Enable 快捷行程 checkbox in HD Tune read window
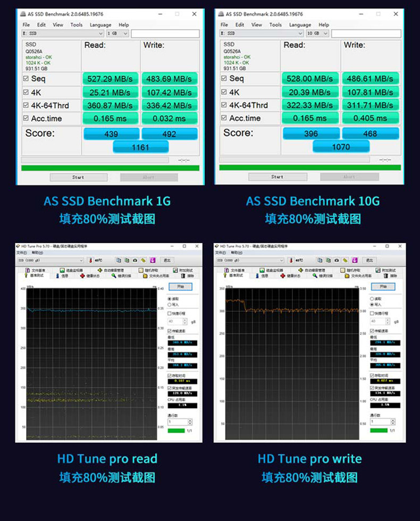The image size is (420, 521). click(170, 313)
